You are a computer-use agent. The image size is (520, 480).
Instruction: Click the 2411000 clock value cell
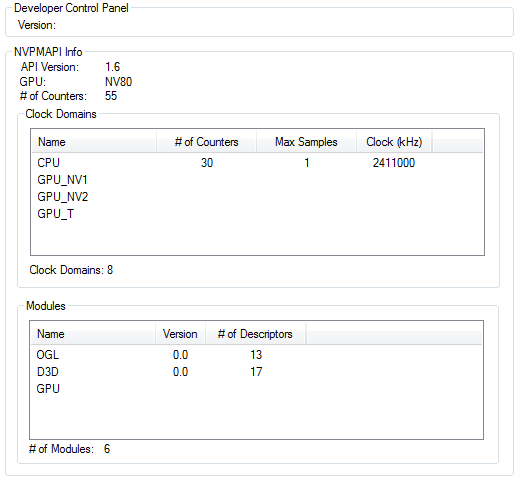[394, 163]
